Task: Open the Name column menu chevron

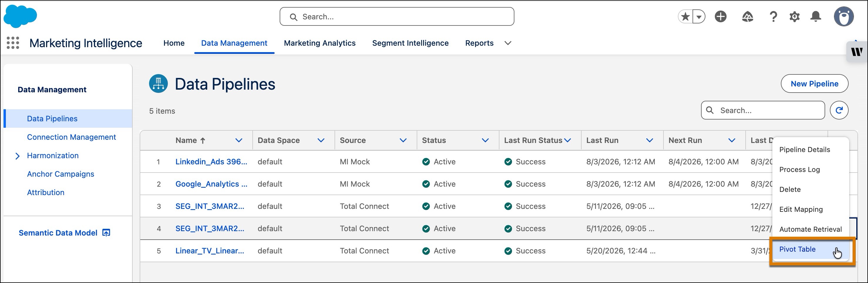Action: point(239,140)
